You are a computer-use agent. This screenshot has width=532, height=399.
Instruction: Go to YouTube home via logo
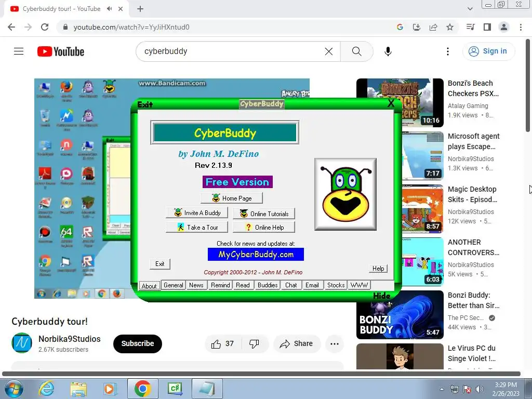click(61, 51)
